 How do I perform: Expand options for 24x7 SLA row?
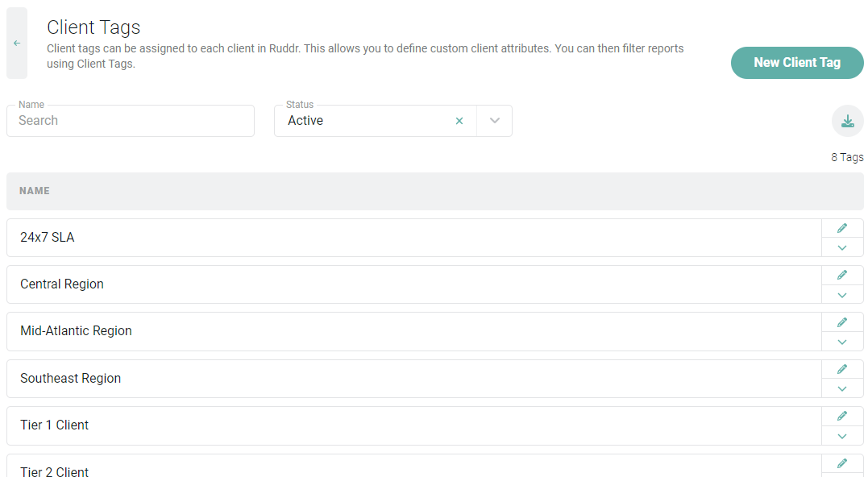coord(842,248)
